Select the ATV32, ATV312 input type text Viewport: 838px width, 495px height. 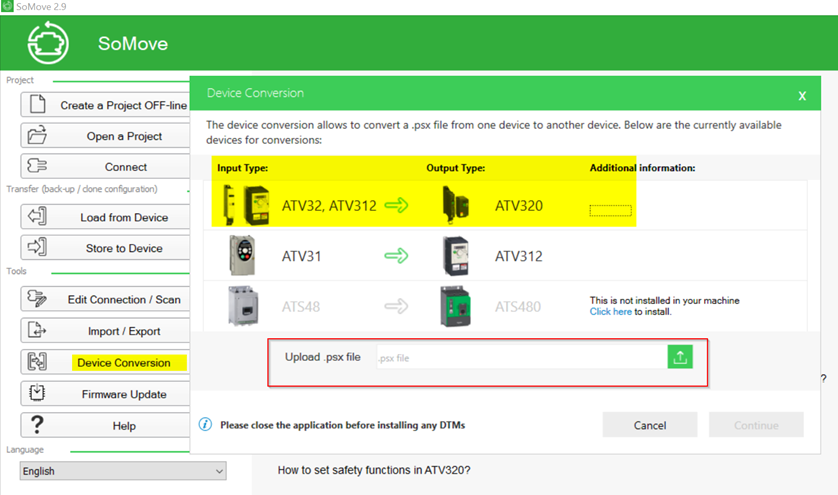[329, 205]
